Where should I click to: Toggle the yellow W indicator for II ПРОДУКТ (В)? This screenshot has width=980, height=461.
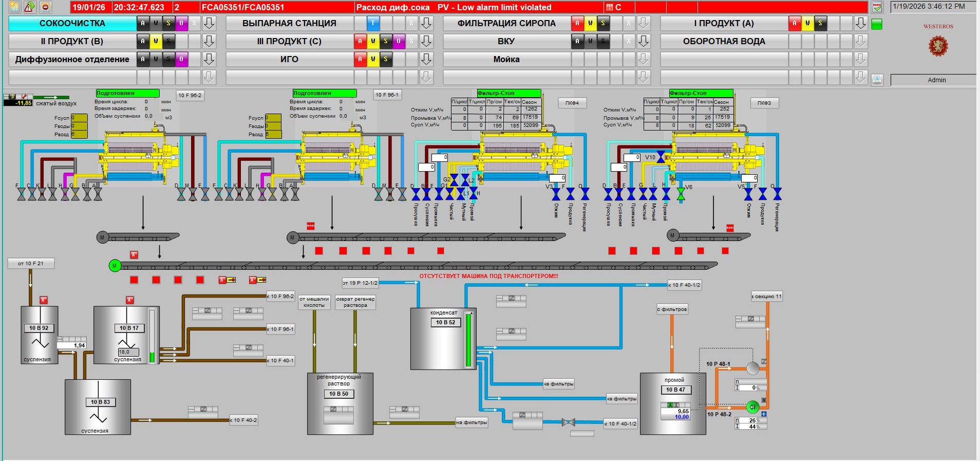156,41
